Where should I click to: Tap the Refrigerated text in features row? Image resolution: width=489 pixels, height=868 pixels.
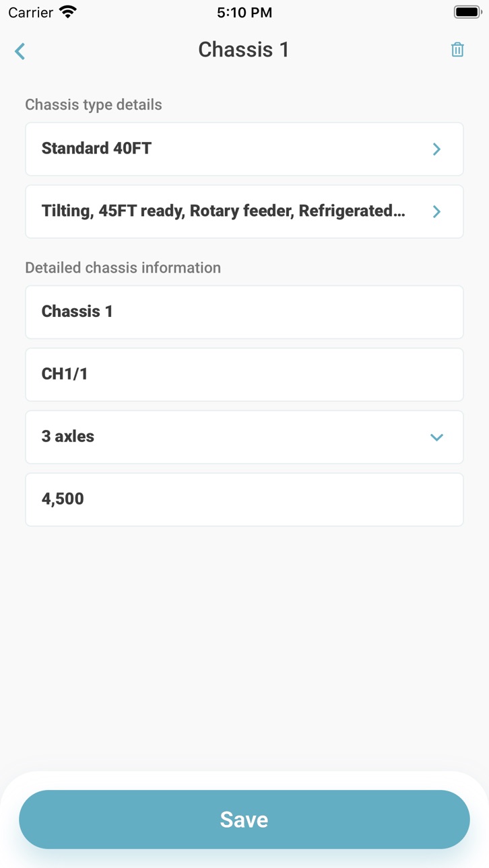tap(352, 211)
